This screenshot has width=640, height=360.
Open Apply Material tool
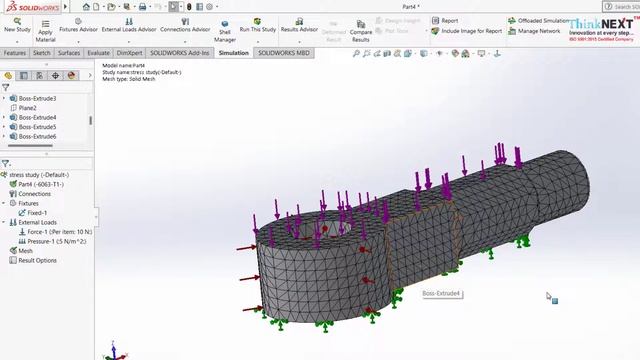(45, 31)
